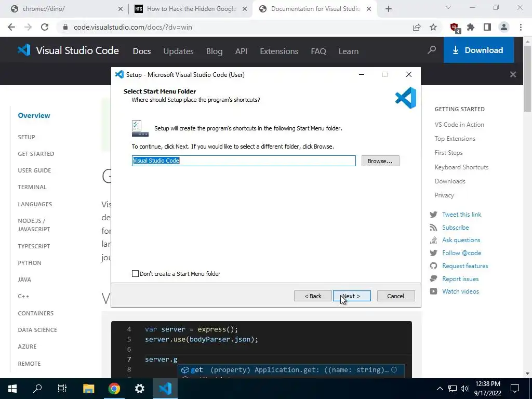Open the notification center icon
The image size is (532, 399).
[x=515, y=389]
